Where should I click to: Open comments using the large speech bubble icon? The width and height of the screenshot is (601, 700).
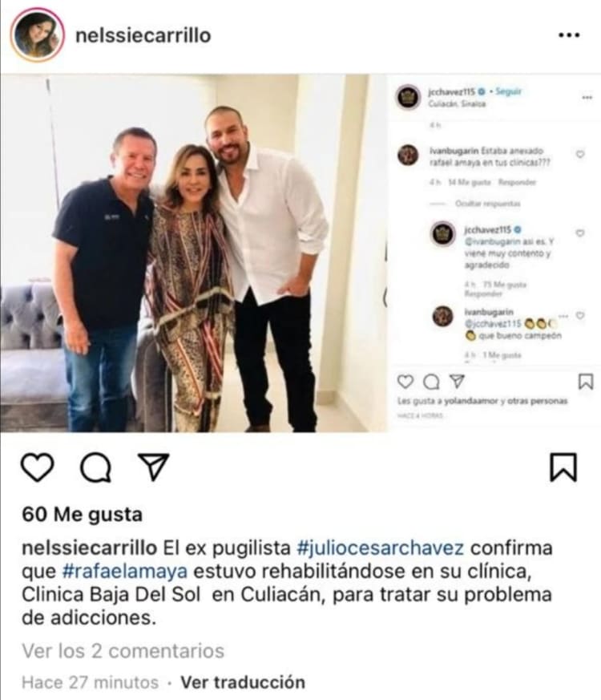[95, 467]
